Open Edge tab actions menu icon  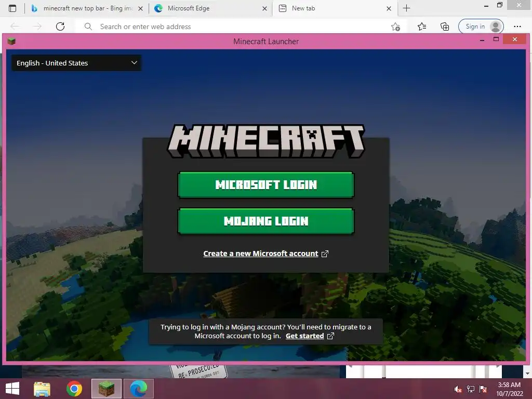click(x=12, y=8)
